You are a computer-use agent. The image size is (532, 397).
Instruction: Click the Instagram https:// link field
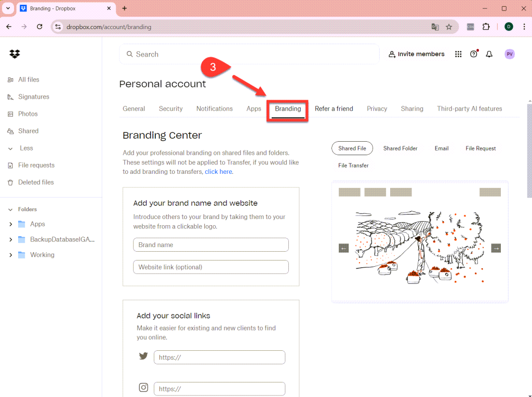[x=220, y=389]
